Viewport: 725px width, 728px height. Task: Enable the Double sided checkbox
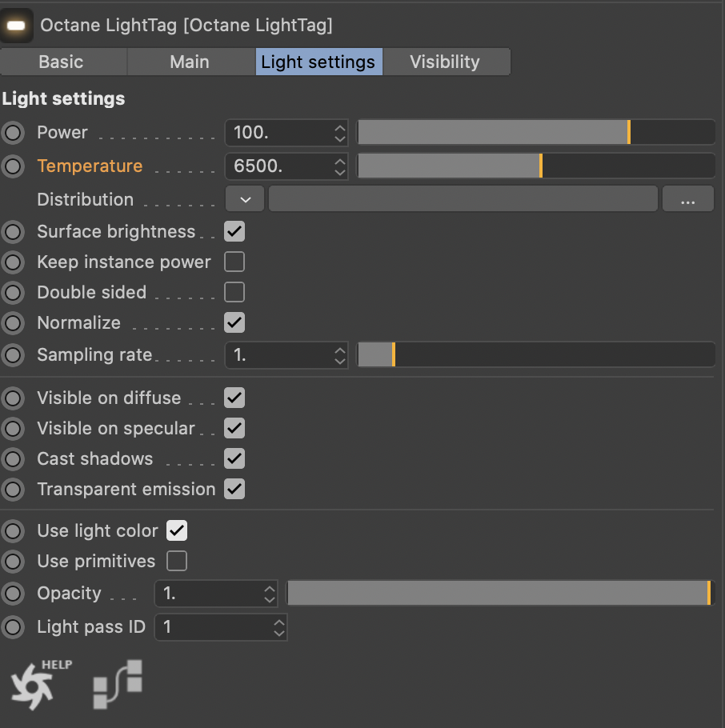(234, 293)
